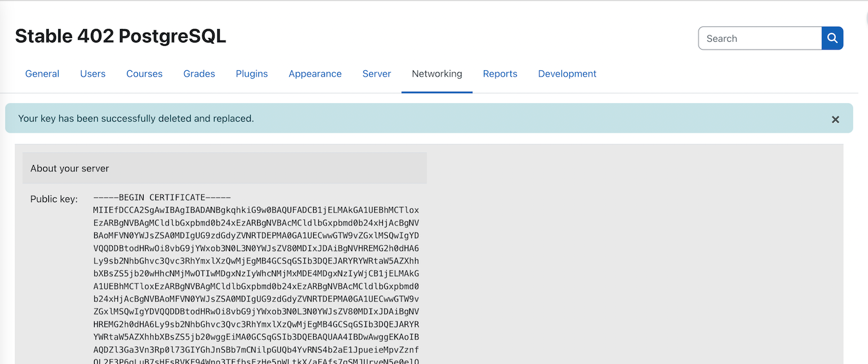Click the key deleted and replaced message
This screenshot has height=364, width=868.
[x=136, y=119]
